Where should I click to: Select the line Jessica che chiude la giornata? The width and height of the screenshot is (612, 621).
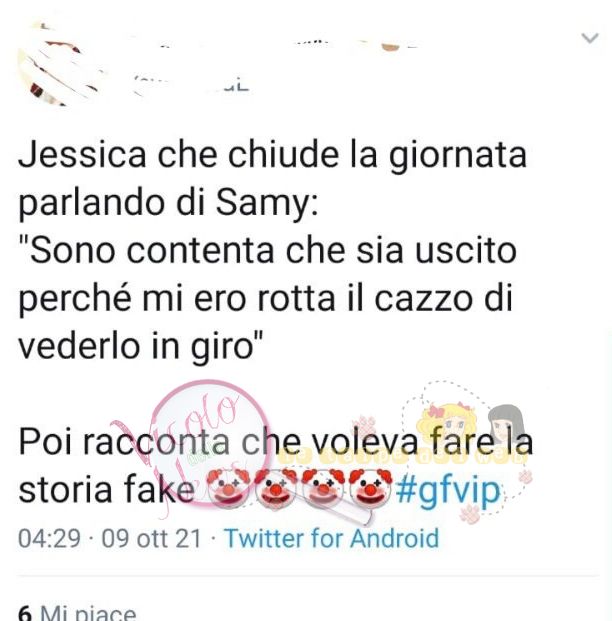273,155
